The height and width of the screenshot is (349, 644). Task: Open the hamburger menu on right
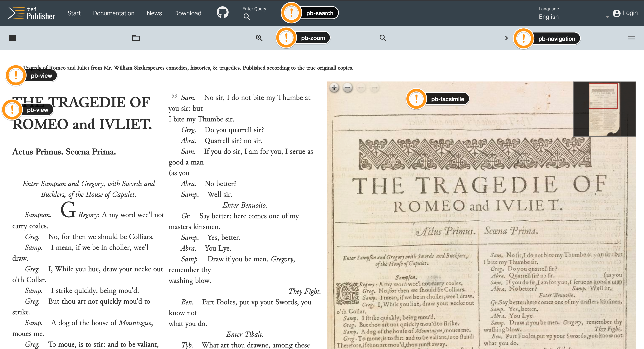(x=632, y=38)
